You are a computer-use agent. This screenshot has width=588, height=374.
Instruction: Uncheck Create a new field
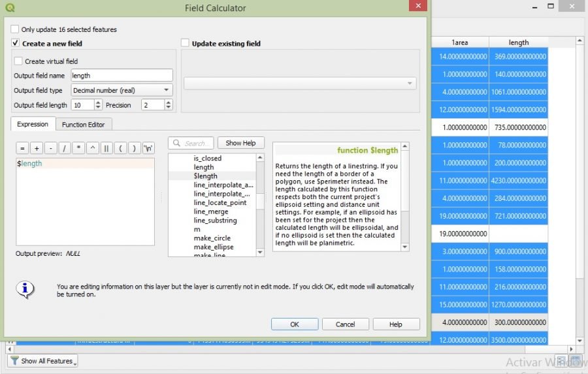15,44
